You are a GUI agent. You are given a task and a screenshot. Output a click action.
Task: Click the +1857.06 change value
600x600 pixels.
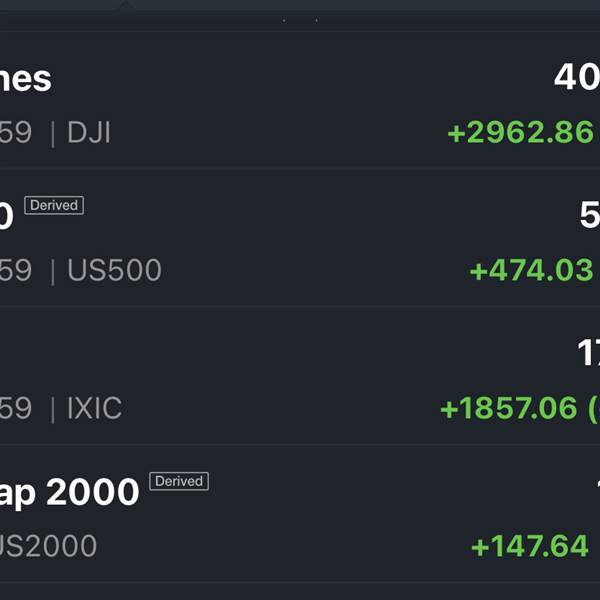tap(509, 408)
